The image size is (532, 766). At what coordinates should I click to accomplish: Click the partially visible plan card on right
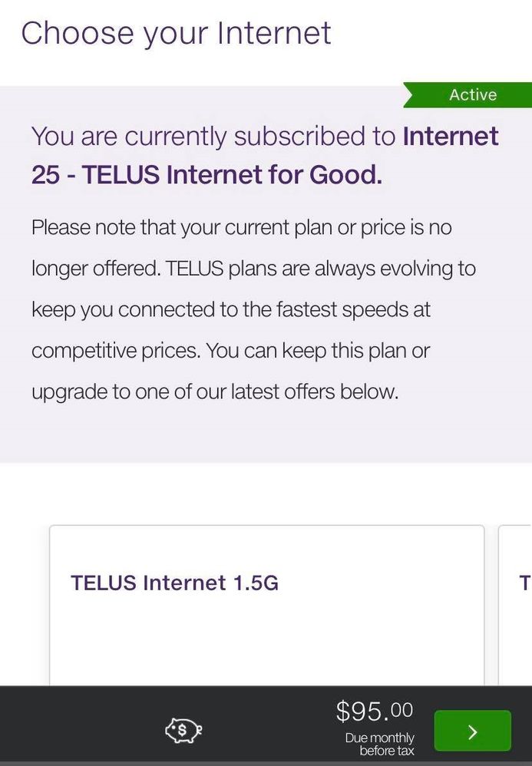click(x=516, y=606)
